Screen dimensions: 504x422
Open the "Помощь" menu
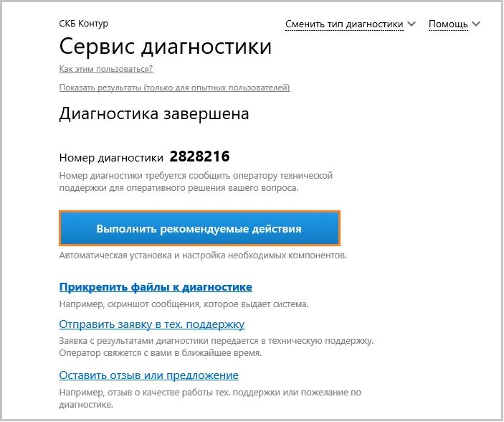click(x=448, y=24)
